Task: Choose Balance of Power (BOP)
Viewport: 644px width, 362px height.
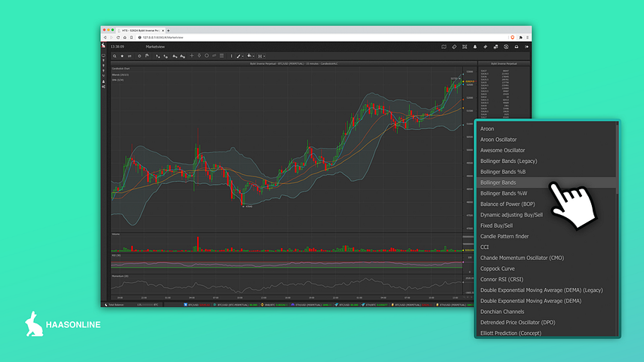Action: (x=507, y=204)
